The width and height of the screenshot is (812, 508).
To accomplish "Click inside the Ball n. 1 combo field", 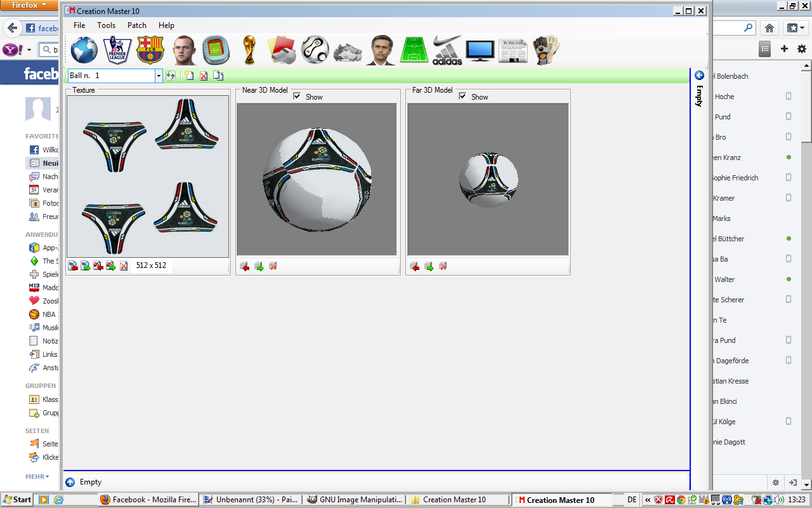I will click(112, 76).
